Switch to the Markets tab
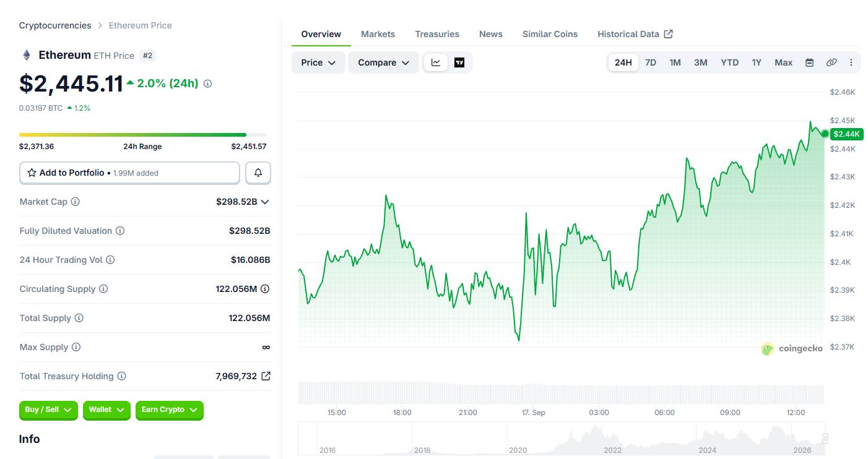The width and height of the screenshot is (868, 459). [378, 34]
